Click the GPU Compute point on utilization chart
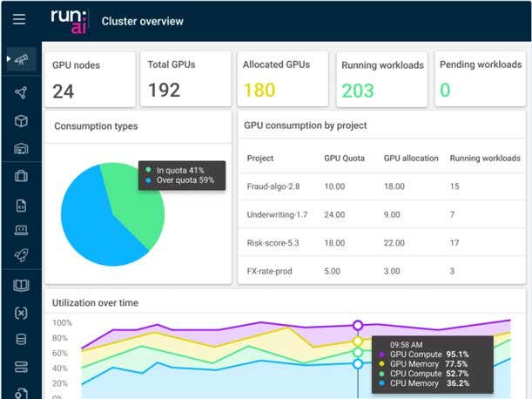532x399 pixels. pos(357,325)
